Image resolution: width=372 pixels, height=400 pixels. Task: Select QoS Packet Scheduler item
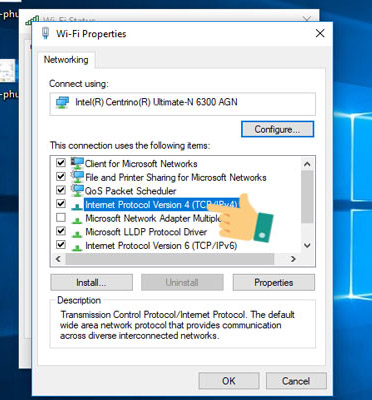pyautogui.click(x=130, y=191)
